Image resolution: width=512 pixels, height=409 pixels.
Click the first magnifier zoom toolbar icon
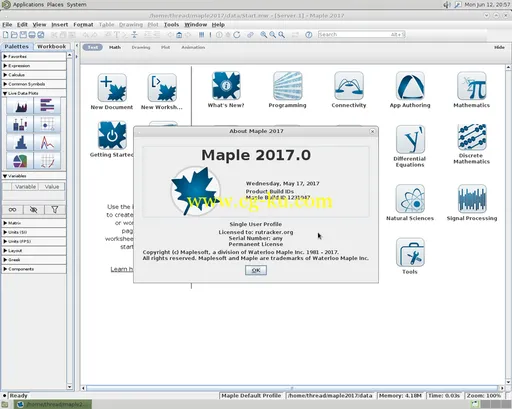pyautogui.click(x=264, y=35)
